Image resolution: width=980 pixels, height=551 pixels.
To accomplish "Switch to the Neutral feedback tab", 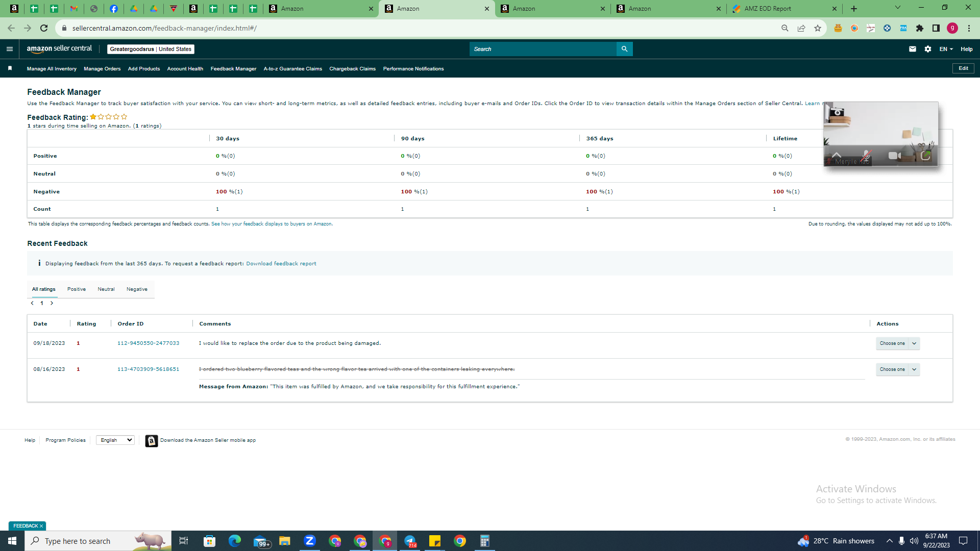I will 106,289.
